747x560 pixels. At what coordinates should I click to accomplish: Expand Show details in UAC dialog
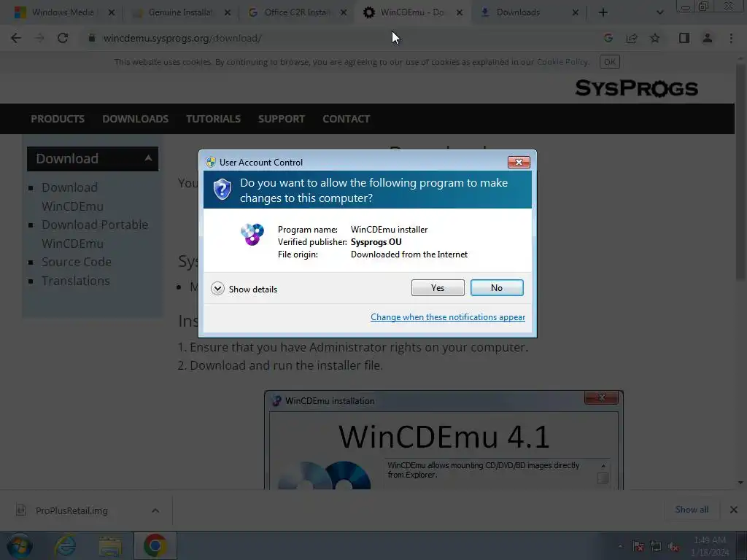244,289
